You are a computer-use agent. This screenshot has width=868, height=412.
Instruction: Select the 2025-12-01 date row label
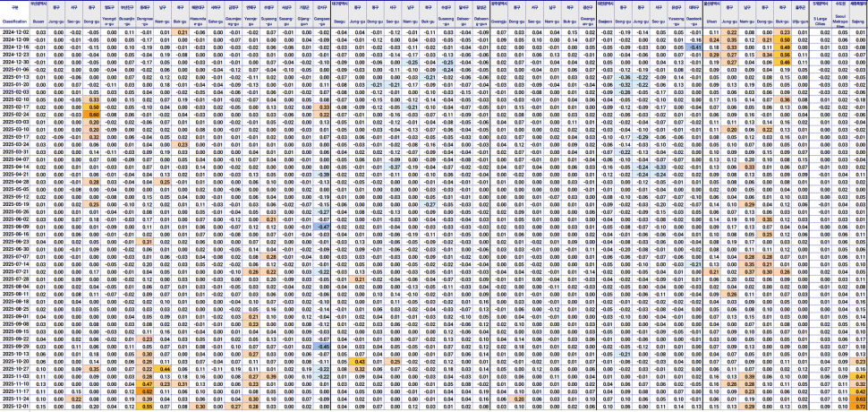(15, 406)
